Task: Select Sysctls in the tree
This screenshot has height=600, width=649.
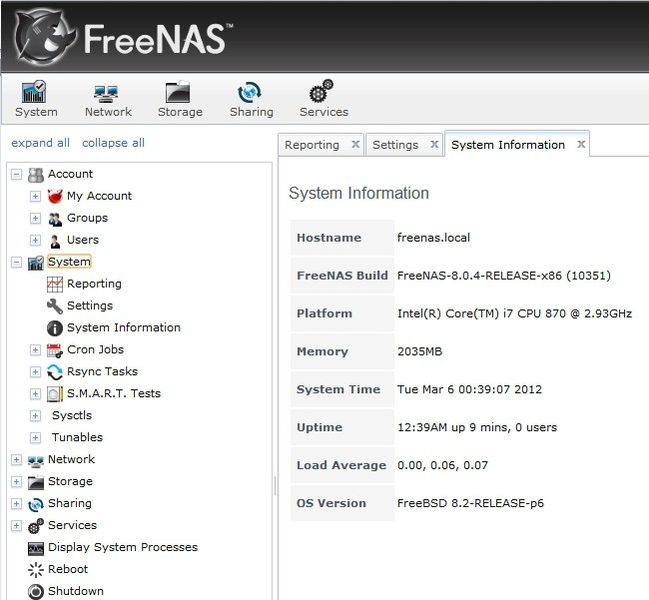Action: pos(72,415)
